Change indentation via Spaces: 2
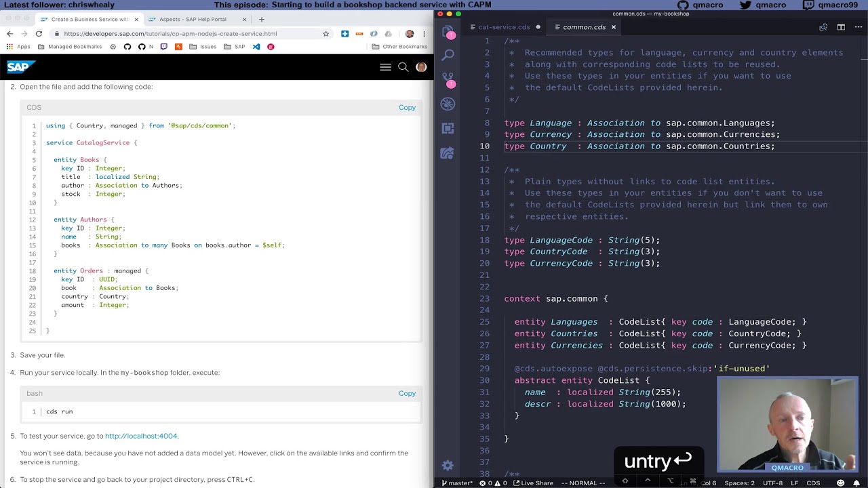868x488 pixels. (x=738, y=483)
